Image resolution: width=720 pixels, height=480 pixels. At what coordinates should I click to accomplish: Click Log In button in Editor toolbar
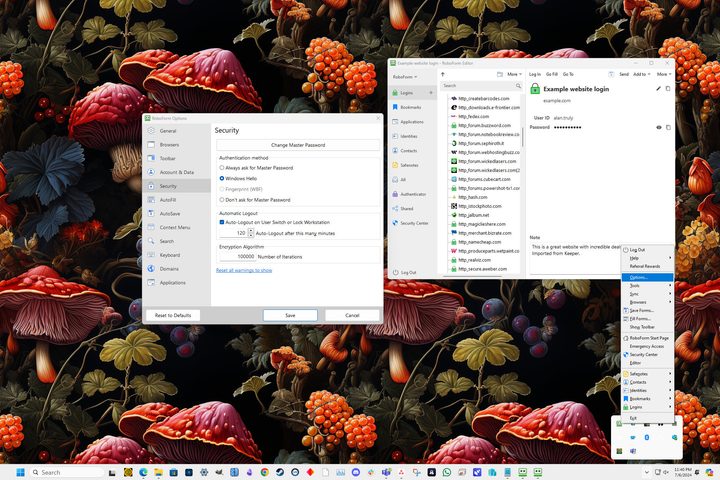(x=535, y=74)
